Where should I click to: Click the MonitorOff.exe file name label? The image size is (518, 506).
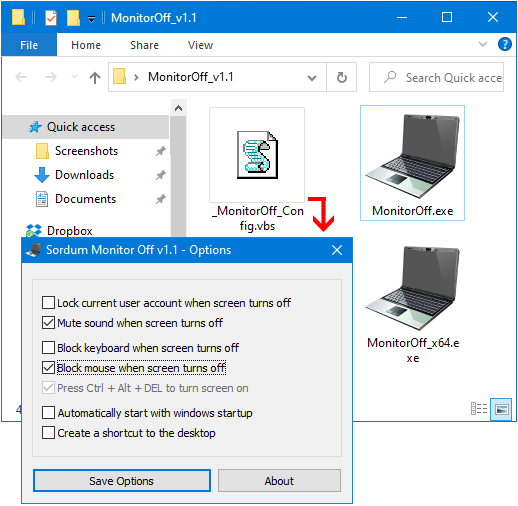pyautogui.click(x=412, y=211)
